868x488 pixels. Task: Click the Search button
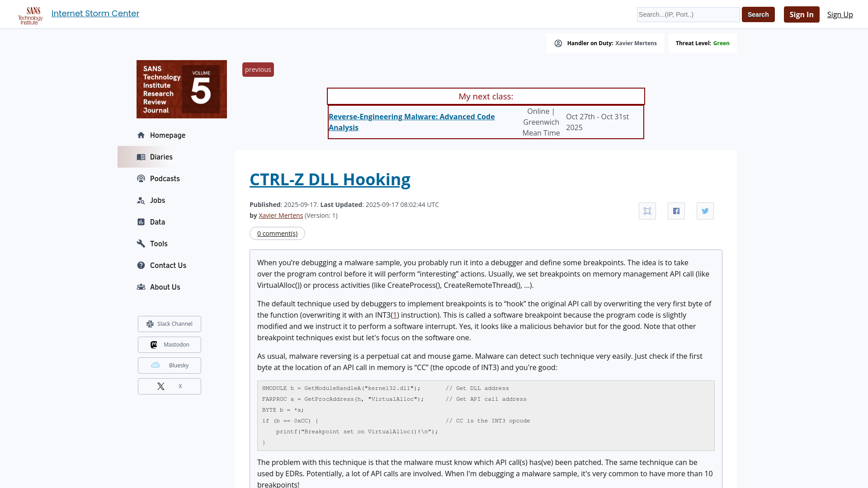click(758, 14)
